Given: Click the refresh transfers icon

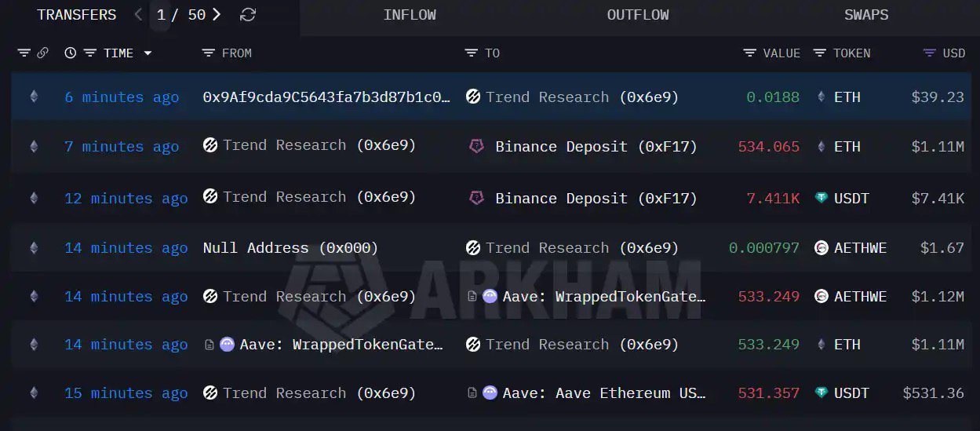Looking at the screenshot, I should pos(248,15).
